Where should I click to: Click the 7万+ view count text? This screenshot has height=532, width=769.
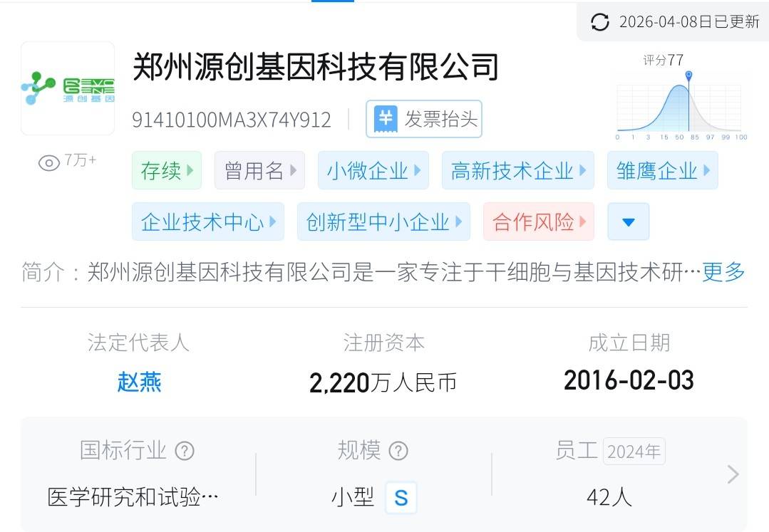click(x=81, y=160)
